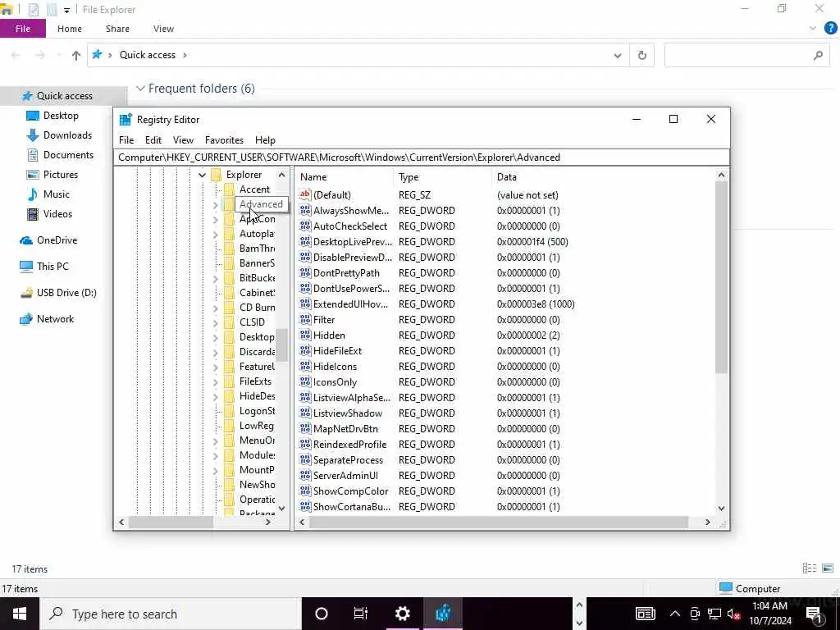Image resolution: width=840 pixels, height=630 pixels.
Task: Select the Hidden DWORD value icon
Action: pos(305,336)
